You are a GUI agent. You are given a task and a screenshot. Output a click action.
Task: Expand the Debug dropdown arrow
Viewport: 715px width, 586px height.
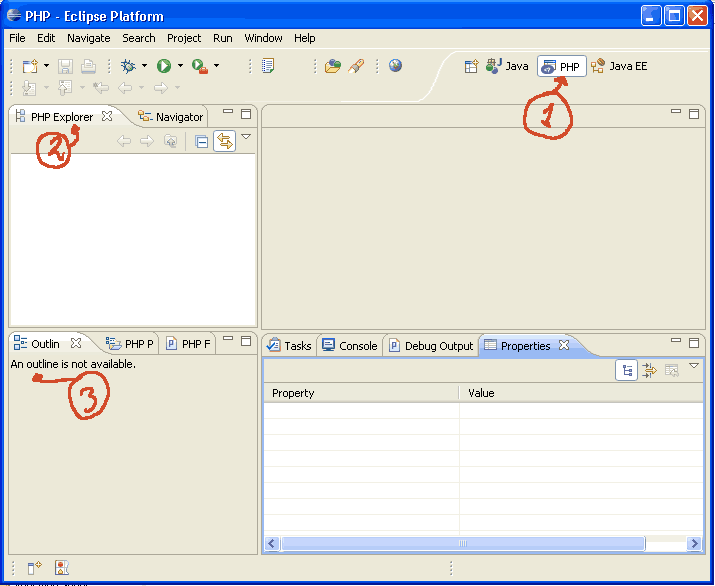click(145, 66)
